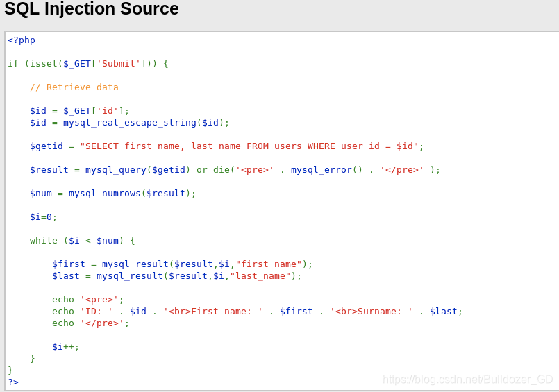Screen dimensions: 559x392
Task: Click the $first = mysql_result line
Action: click(x=182, y=264)
